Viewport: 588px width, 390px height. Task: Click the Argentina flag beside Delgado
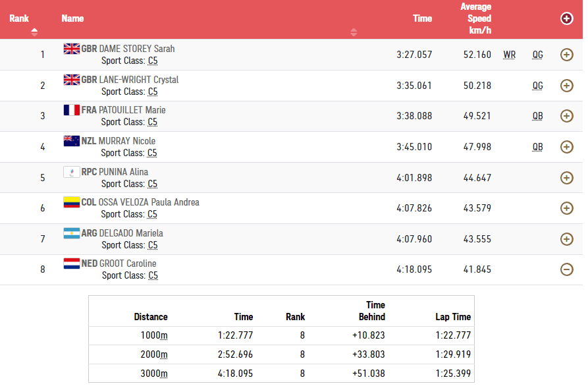[71, 233]
